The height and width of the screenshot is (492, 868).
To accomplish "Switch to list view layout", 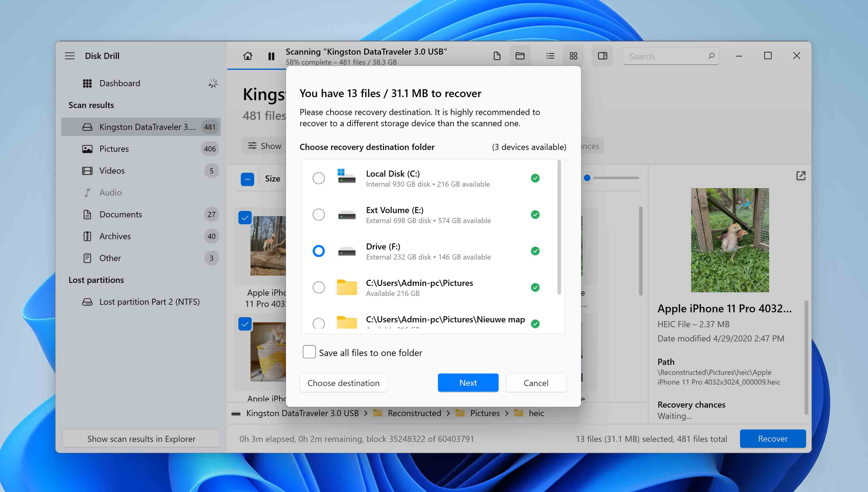I will click(550, 56).
